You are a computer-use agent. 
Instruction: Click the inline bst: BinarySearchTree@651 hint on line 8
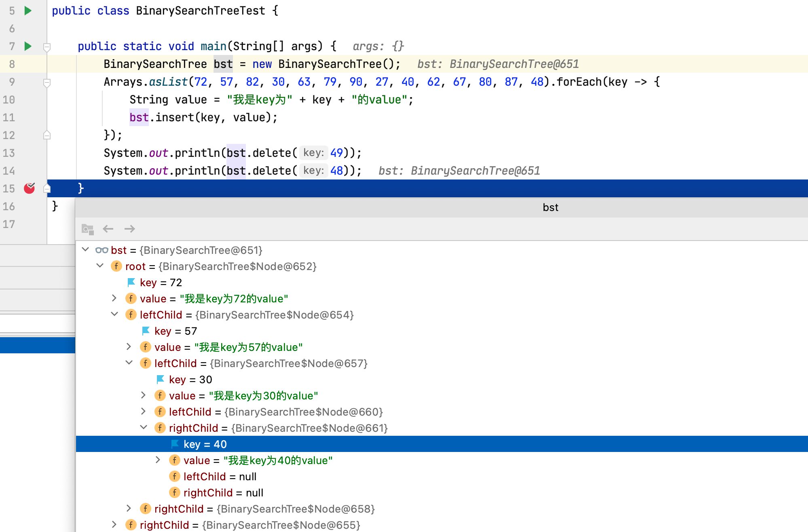tap(498, 64)
